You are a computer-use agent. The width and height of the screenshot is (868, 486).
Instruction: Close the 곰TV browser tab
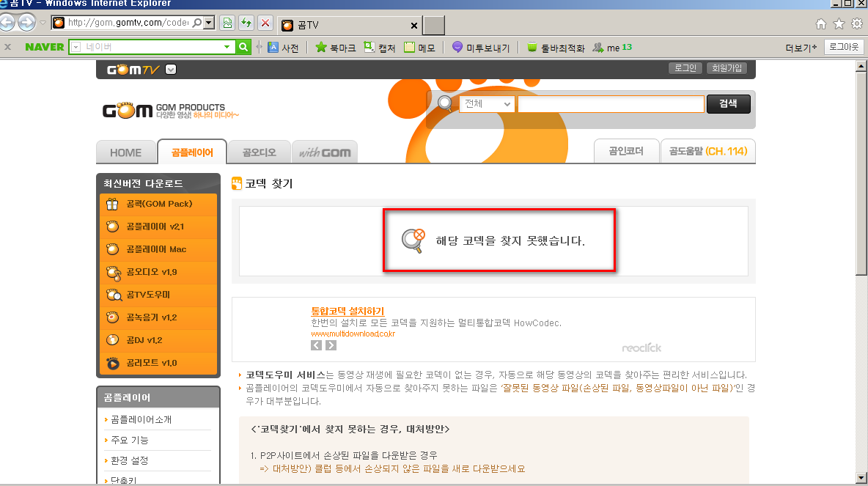[x=414, y=26]
